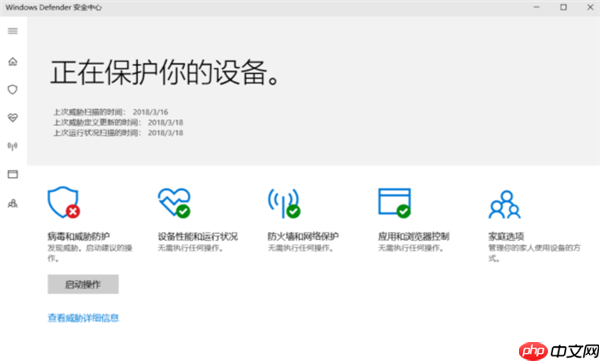This screenshot has width=600, height=361.
Task: Open the sidebar app and browser window icon
Action: (x=13, y=174)
